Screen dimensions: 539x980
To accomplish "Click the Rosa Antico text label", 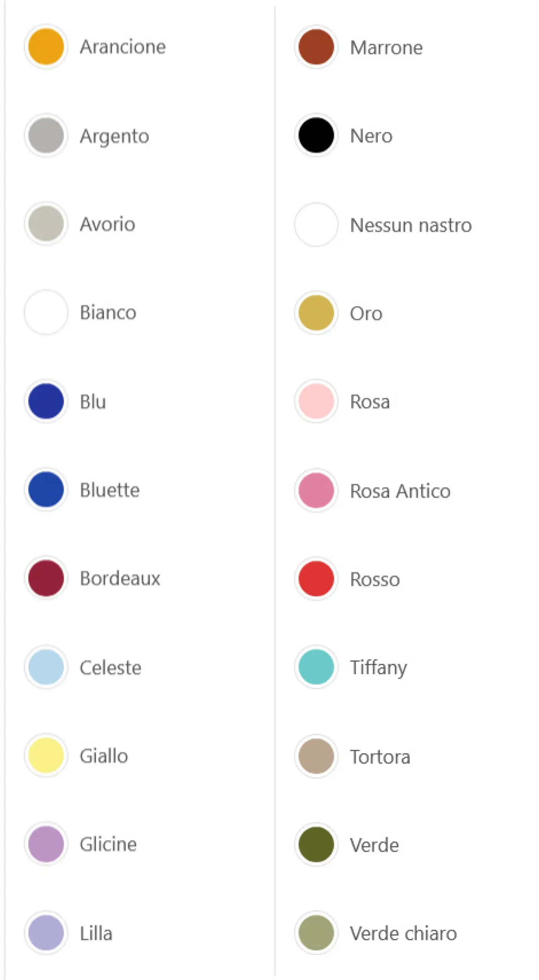I will (400, 491).
